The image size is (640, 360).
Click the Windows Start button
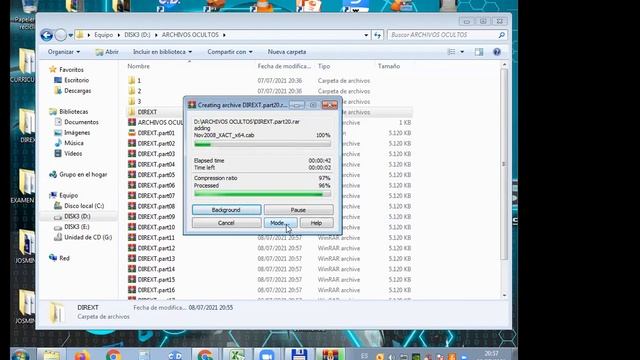21,355
